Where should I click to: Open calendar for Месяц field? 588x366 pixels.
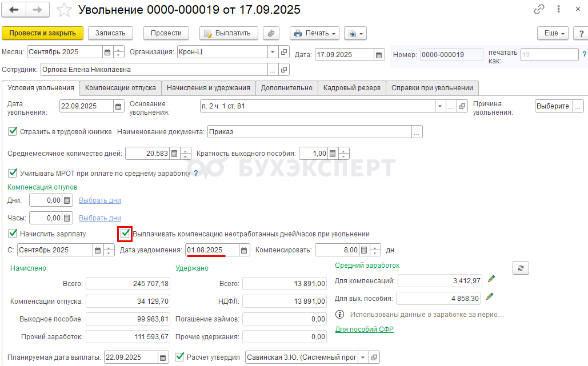[x=107, y=52]
